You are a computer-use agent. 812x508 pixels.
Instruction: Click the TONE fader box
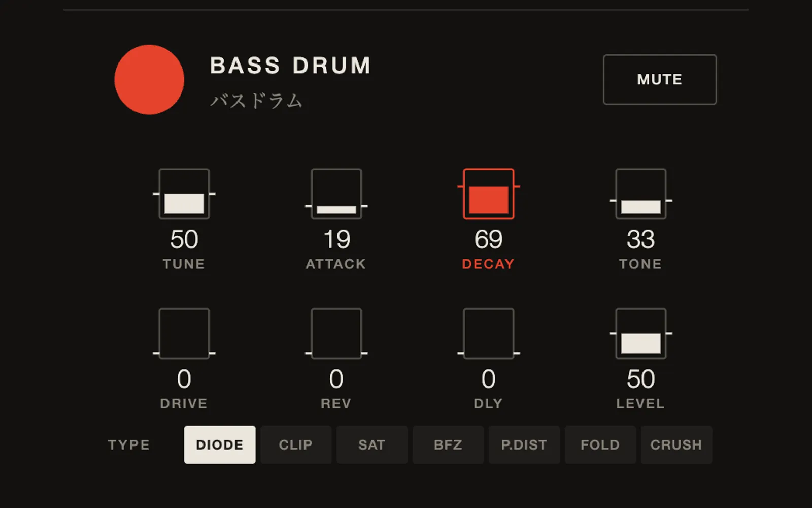(641, 194)
